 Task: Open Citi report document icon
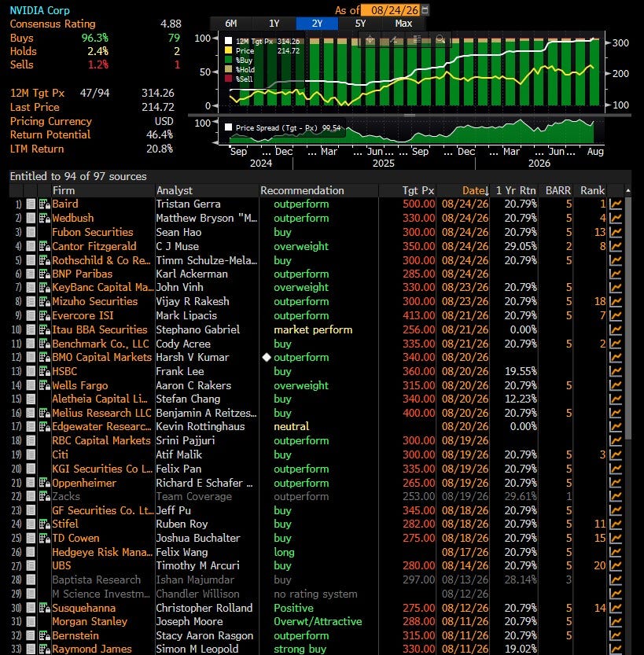[31, 455]
